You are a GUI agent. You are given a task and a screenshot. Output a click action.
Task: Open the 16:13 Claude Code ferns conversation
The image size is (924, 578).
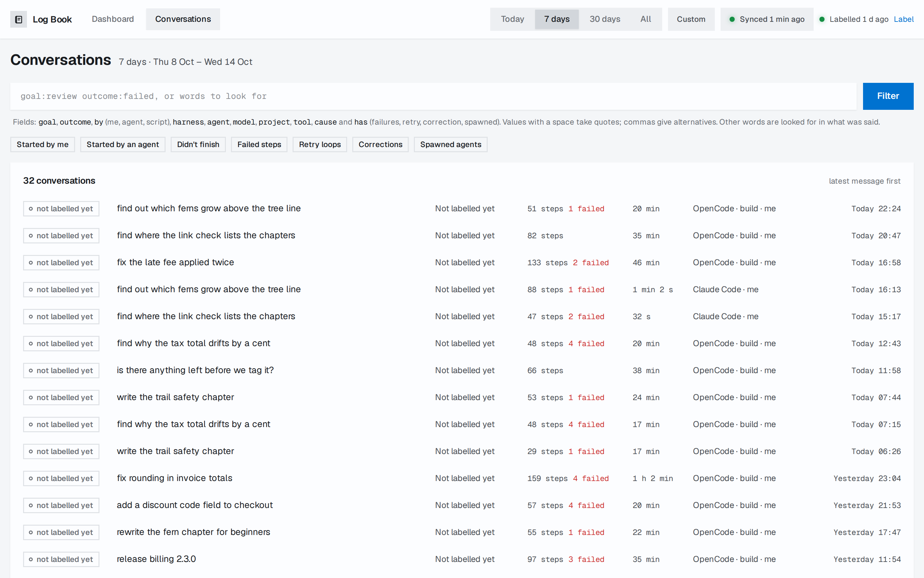tap(462, 289)
